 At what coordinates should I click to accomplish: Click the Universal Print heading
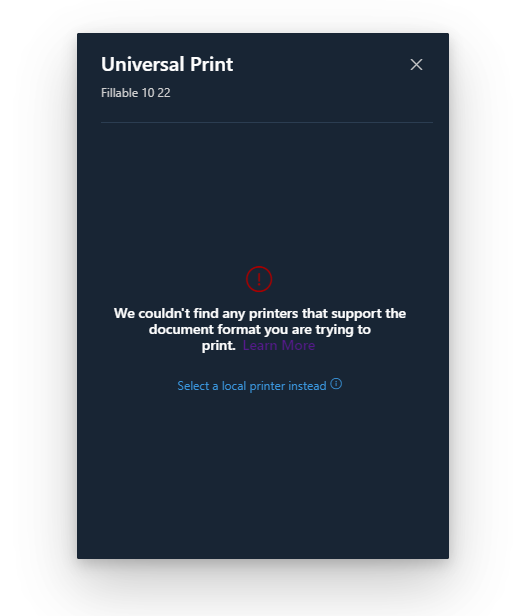pos(167,64)
